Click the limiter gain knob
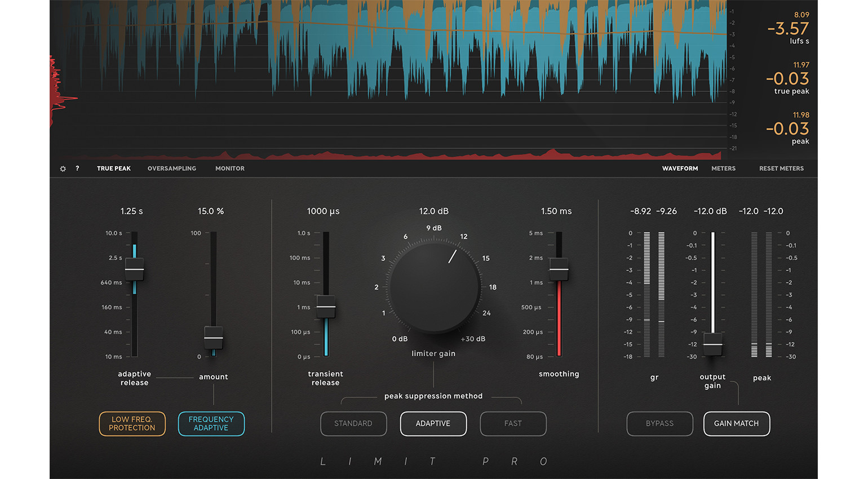This screenshot has height=479, width=868. pyautogui.click(x=434, y=286)
